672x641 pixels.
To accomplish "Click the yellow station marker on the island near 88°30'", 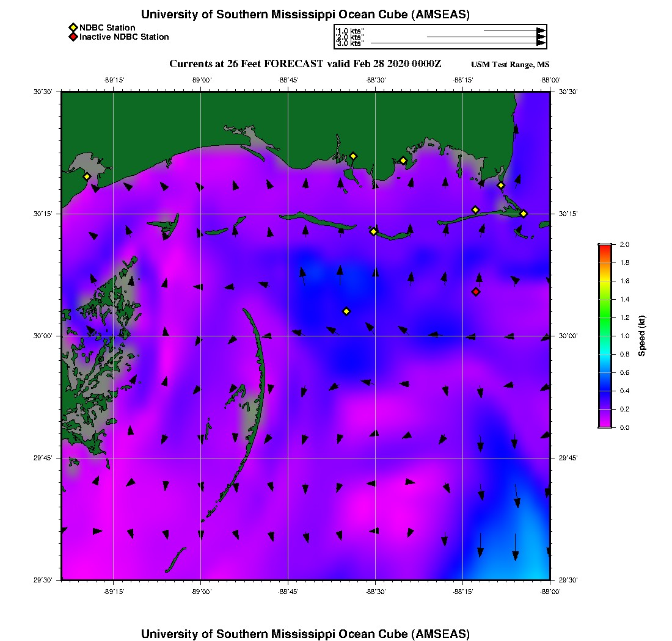I will tap(373, 231).
